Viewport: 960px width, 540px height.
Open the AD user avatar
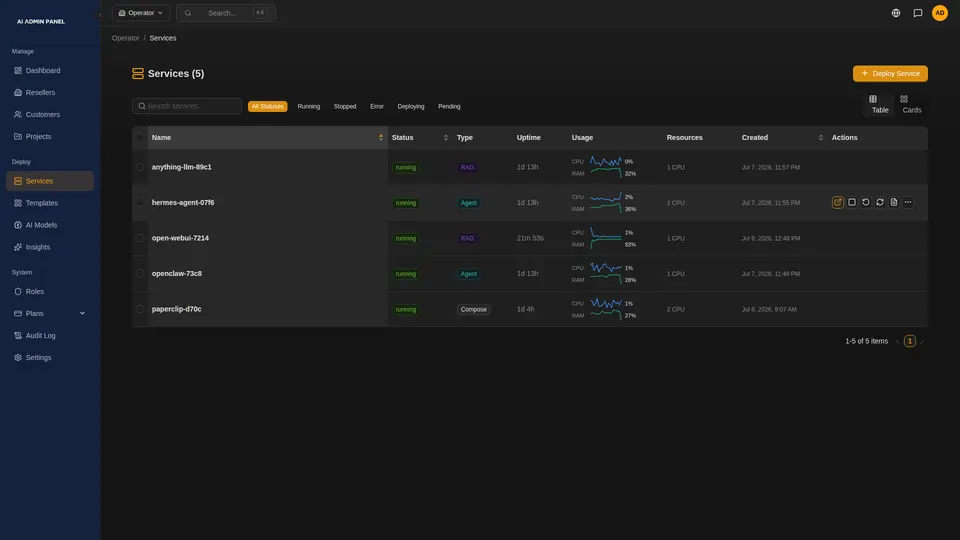[940, 13]
